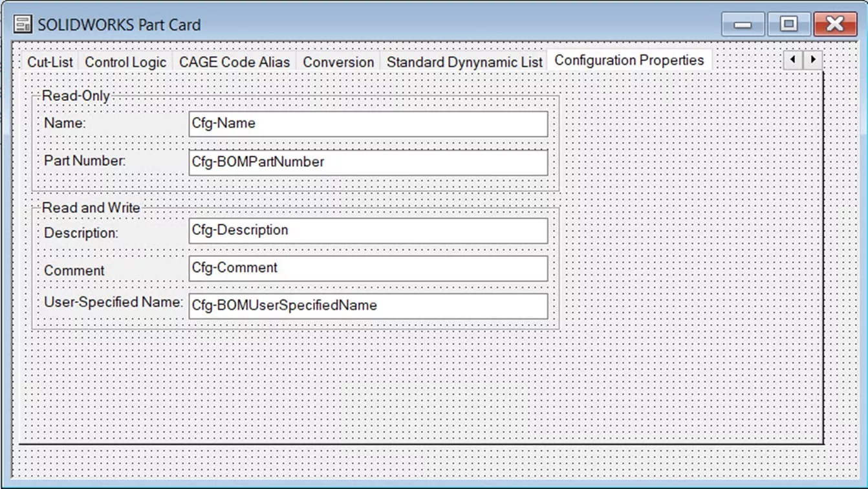Select the Read and Write group title

[91, 208]
